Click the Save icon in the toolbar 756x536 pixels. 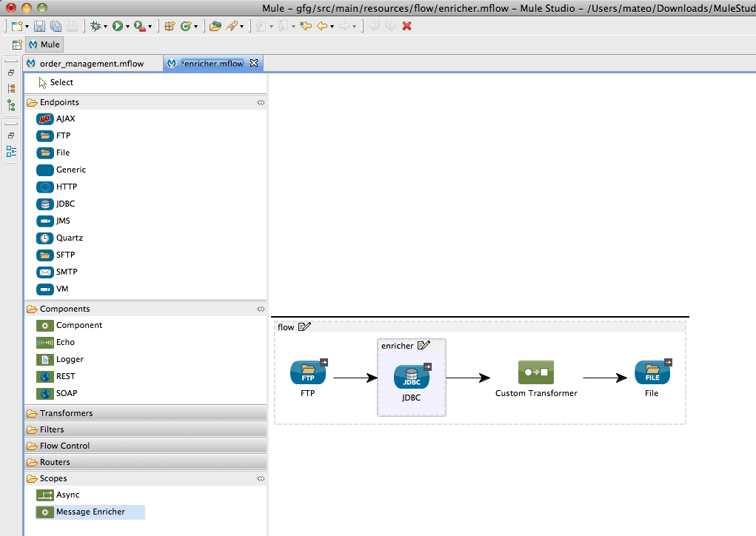(x=39, y=25)
